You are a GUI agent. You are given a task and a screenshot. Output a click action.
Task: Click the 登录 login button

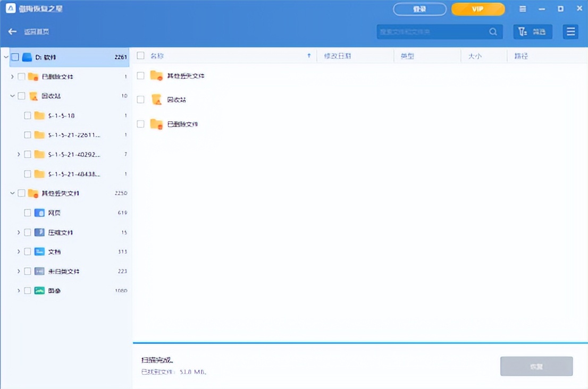pyautogui.click(x=419, y=9)
